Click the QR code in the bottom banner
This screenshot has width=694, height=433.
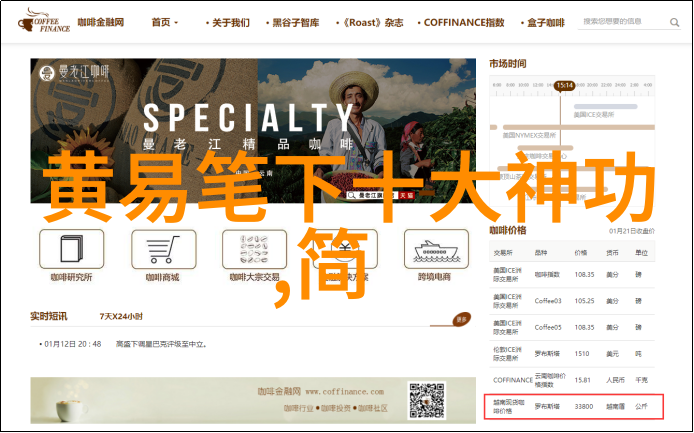(427, 401)
